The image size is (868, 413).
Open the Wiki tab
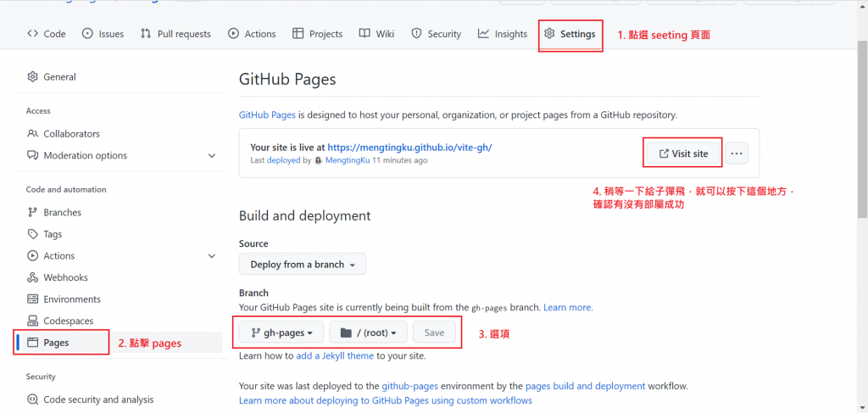coord(376,34)
